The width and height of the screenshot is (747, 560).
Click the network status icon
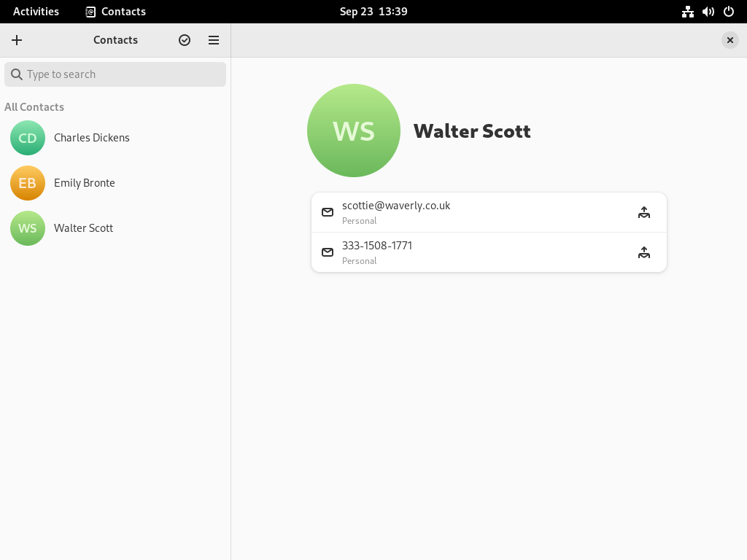click(687, 12)
